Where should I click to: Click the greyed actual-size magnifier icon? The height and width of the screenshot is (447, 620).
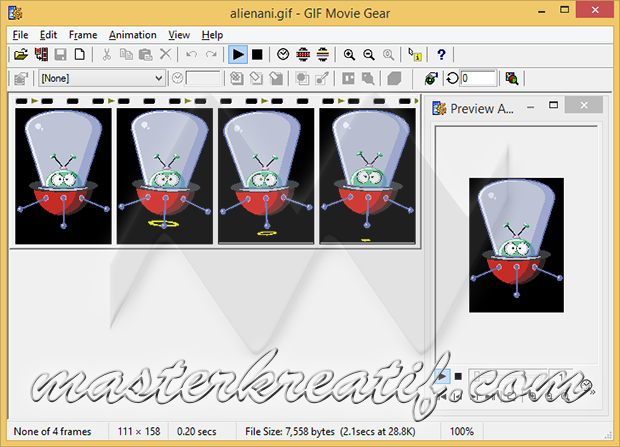[388, 54]
